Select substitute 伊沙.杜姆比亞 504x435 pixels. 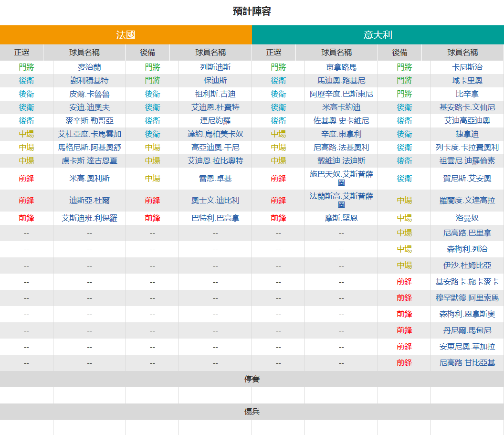click(467, 265)
